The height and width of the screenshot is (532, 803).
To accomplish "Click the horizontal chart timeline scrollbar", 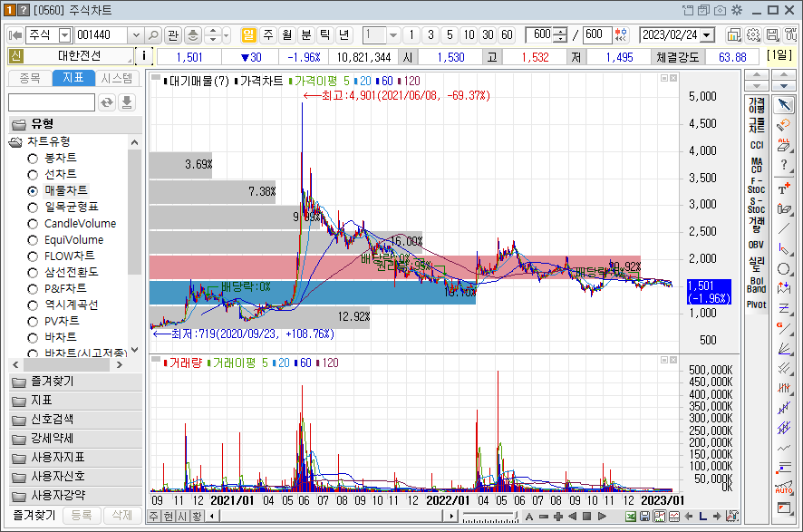I will point(331,516).
